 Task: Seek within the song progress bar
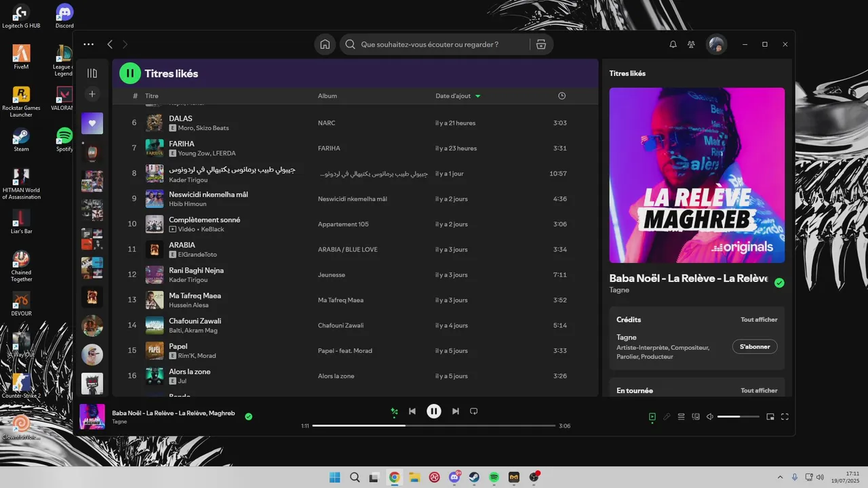point(434,426)
